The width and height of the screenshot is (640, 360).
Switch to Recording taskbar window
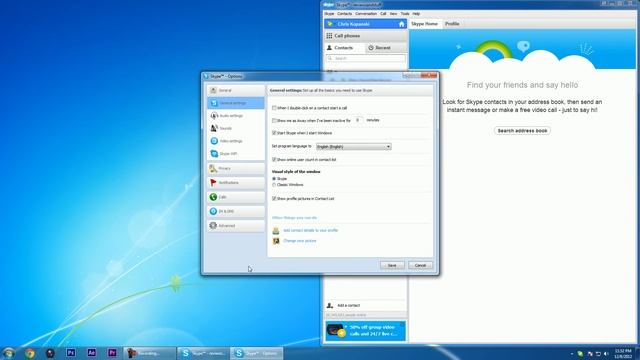[x=150, y=353]
